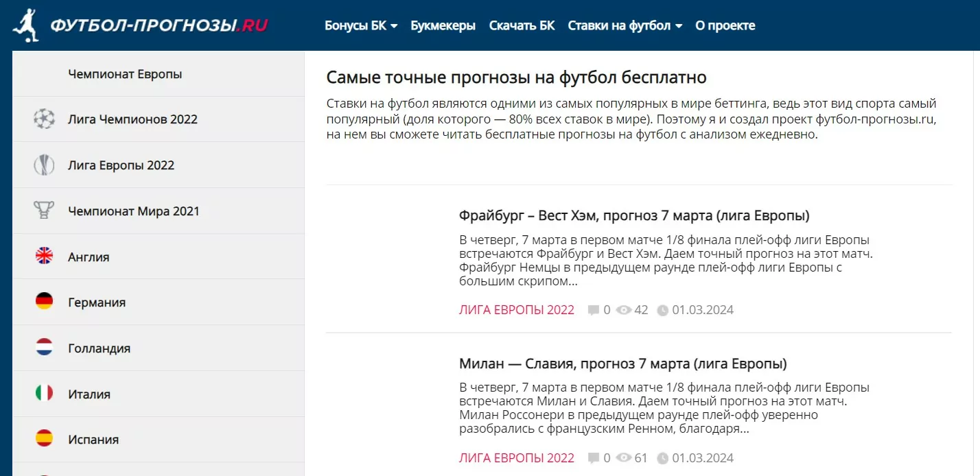Open the Букмекеры menu item
Viewport: 980px width, 476px height.
(x=443, y=26)
